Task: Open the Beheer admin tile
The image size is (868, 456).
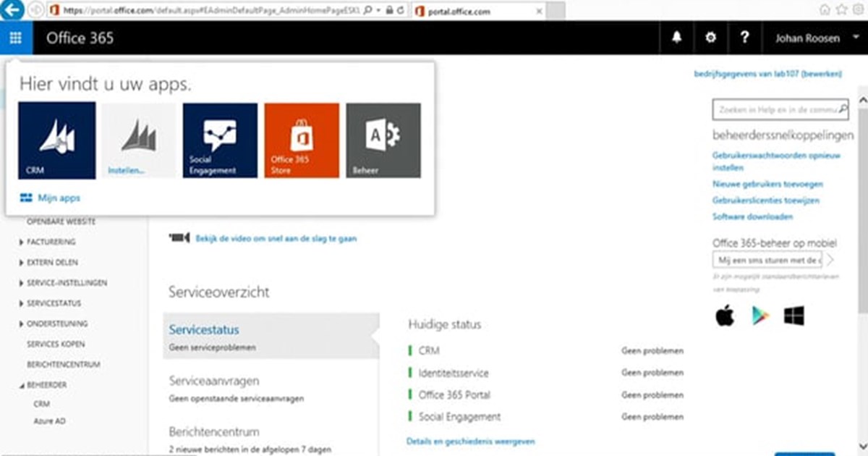Action: 383,140
